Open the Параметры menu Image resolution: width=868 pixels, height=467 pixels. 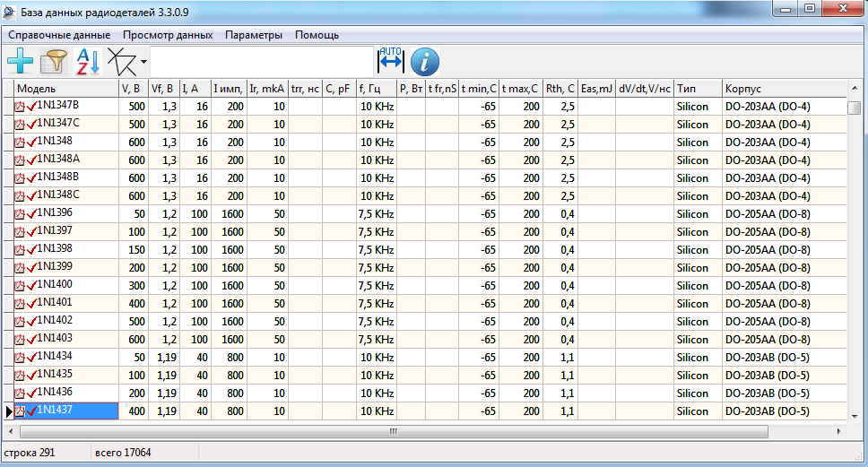(254, 35)
